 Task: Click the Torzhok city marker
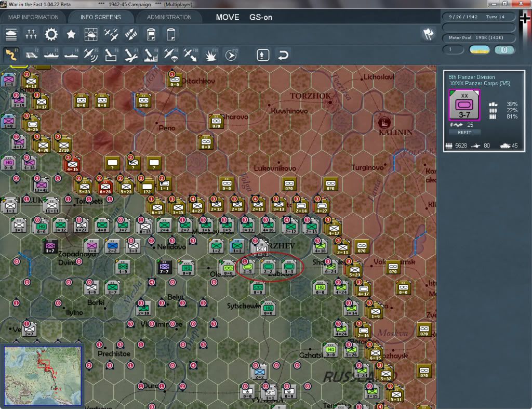pos(330,102)
